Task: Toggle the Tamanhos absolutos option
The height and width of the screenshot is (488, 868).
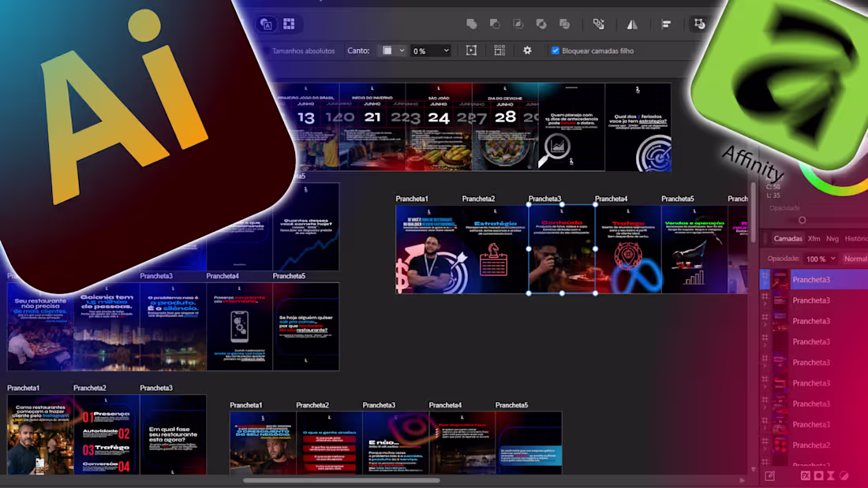Action: coord(303,50)
